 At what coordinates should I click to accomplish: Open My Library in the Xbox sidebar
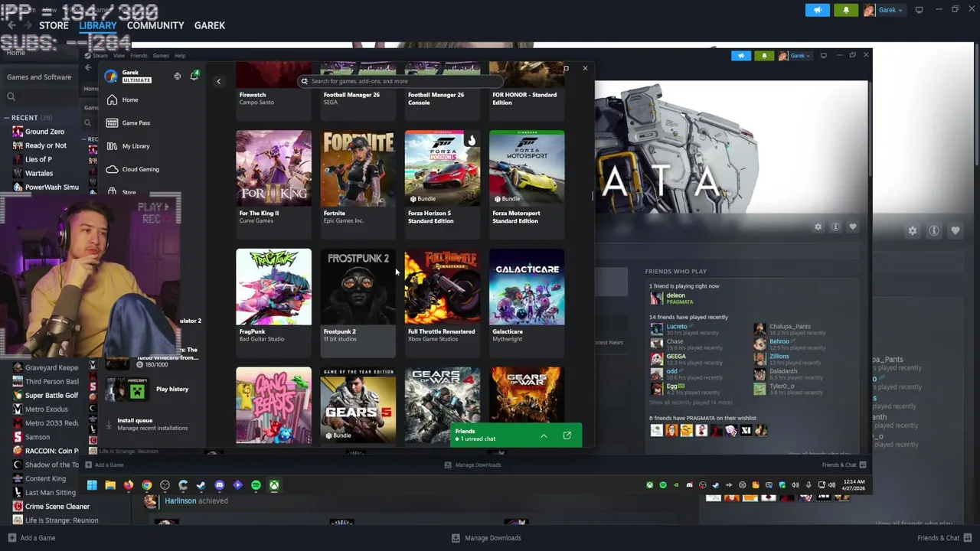click(x=128, y=146)
